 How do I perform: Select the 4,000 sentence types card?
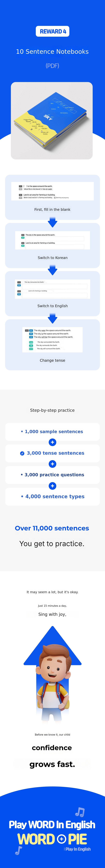(52, 497)
